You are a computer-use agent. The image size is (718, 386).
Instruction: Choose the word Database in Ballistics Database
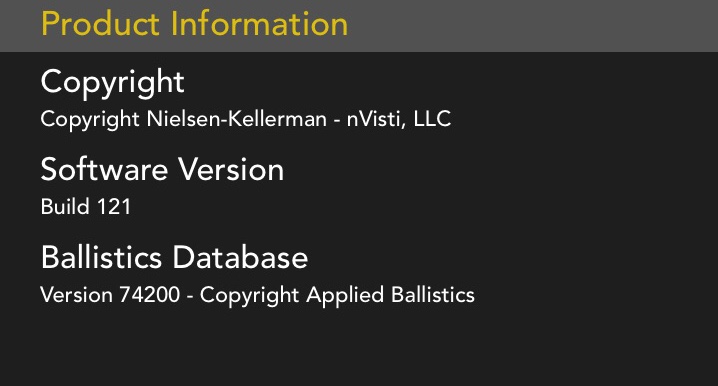240,257
